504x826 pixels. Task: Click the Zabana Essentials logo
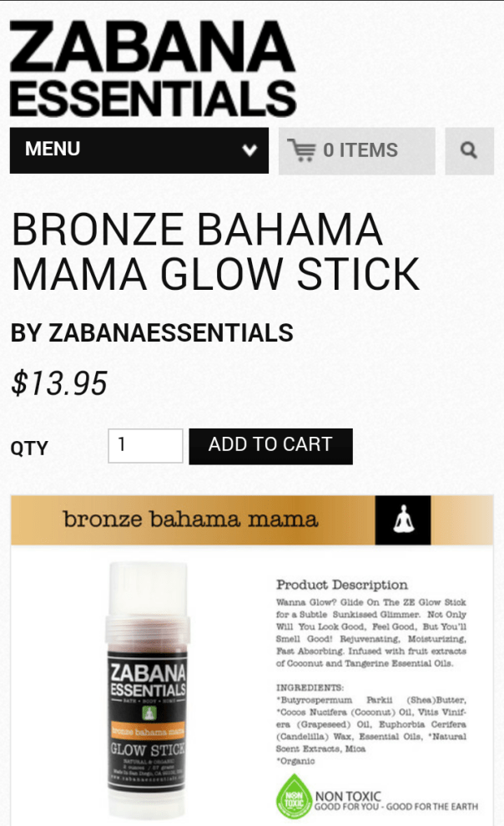point(153,69)
